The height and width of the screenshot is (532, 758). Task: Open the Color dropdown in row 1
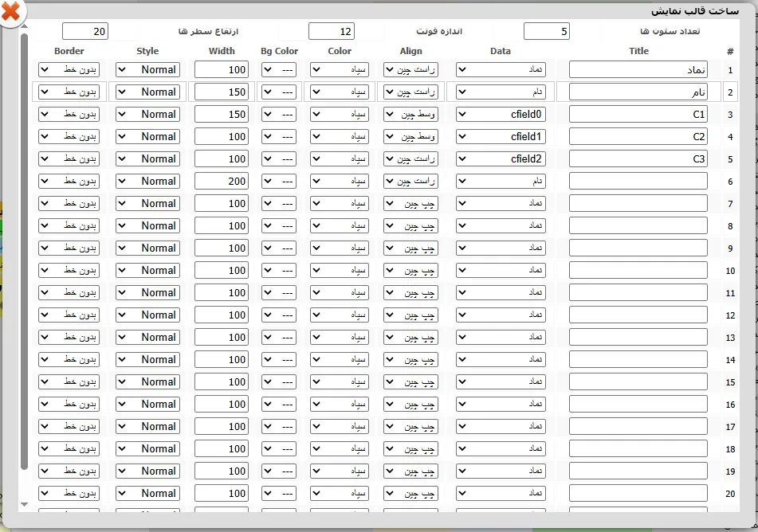[x=340, y=69]
